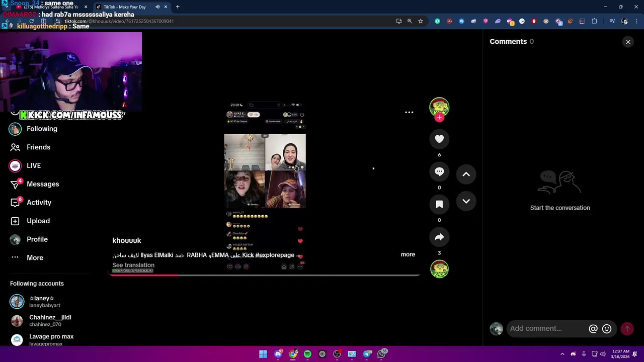Post the comment with the red arrow button
The height and width of the screenshot is (362, 644).
tap(627, 329)
